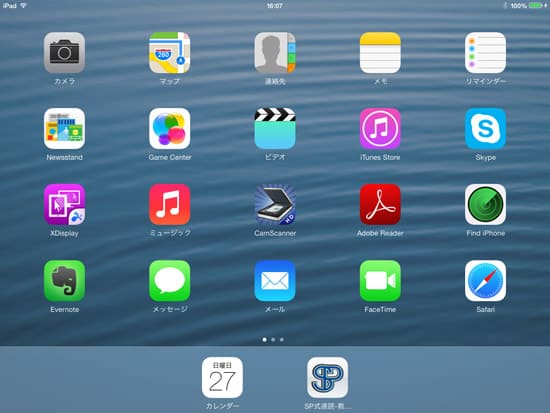Tap the battery indicator in status bar
This screenshot has height=413, width=550.
point(536,6)
